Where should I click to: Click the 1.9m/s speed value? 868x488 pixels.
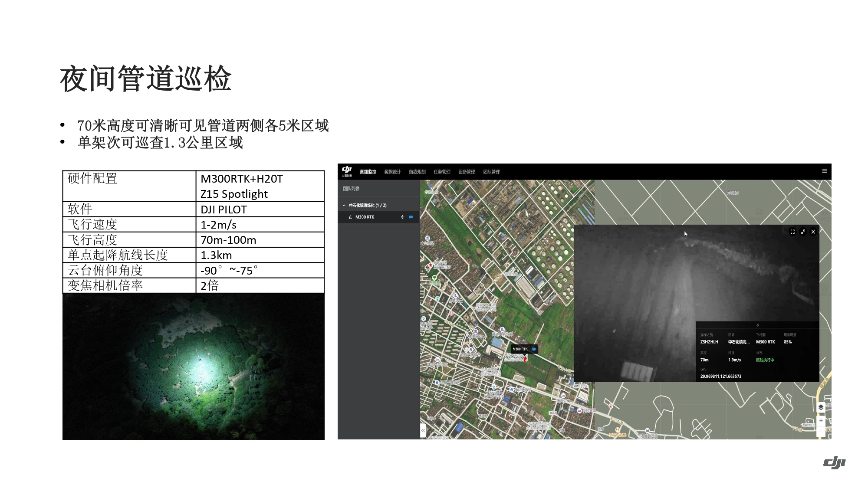coord(734,360)
